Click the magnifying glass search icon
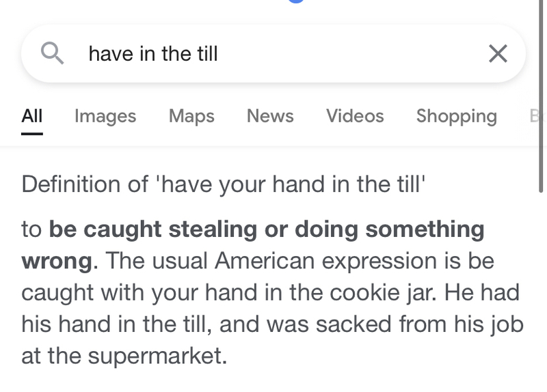Image resolution: width=547 pixels, height=392 pixels. click(53, 53)
